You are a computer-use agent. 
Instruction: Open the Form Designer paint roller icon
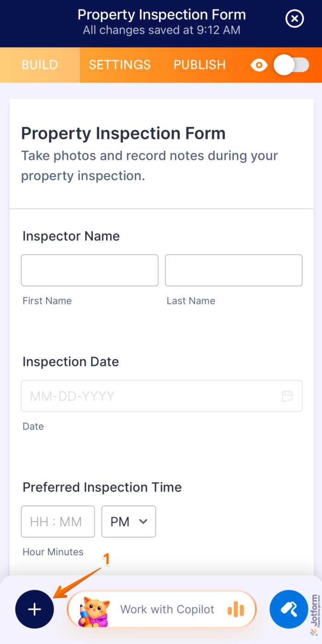[289, 609]
